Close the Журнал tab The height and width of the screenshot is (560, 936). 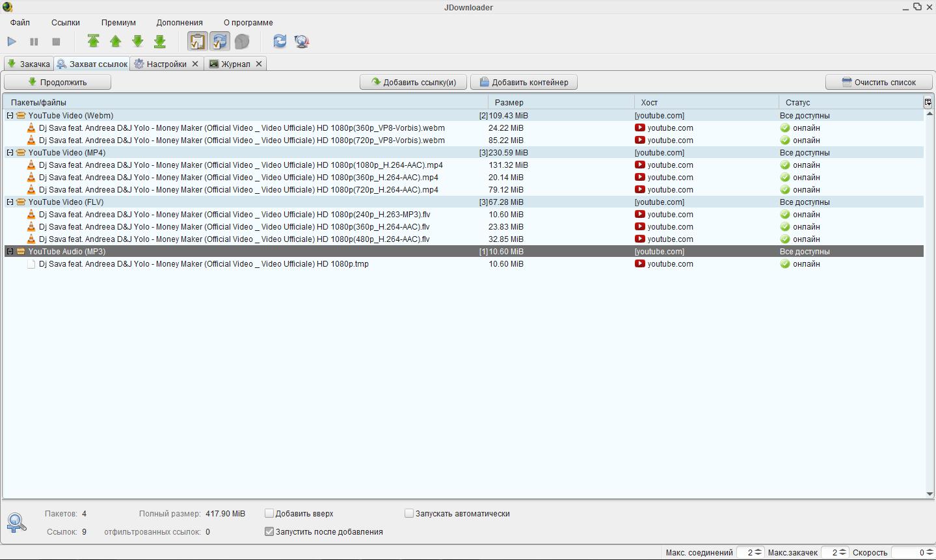259,64
